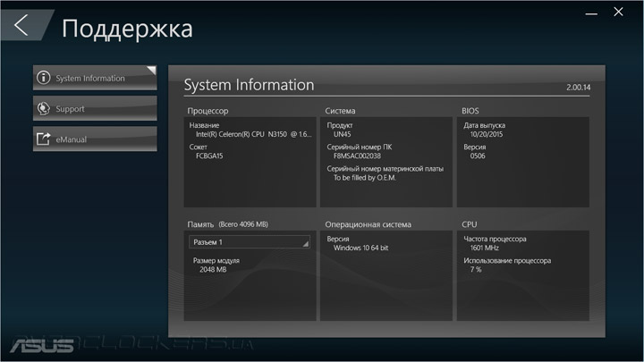Click the 'Размер модуля' label
The width and height of the screenshot is (644, 362).
(x=216, y=261)
